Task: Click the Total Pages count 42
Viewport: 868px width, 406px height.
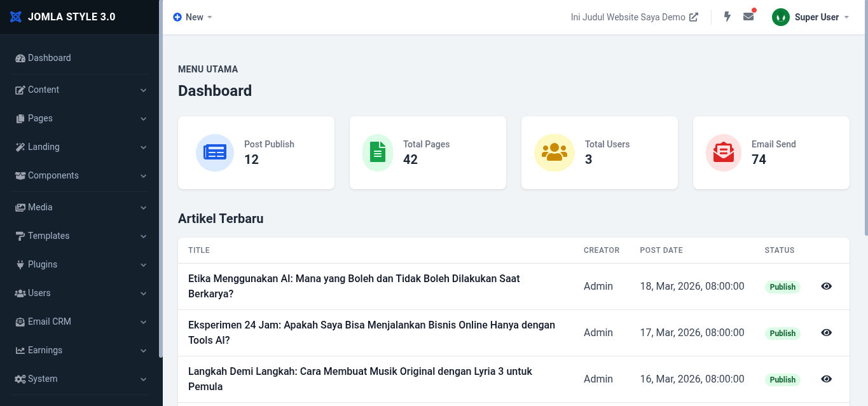Action: coord(411,159)
